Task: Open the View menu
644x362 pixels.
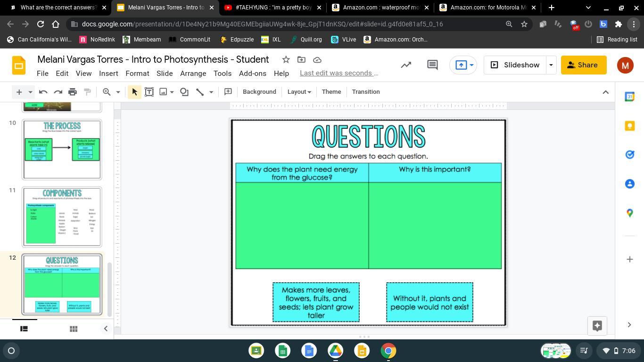Action: tap(83, 74)
